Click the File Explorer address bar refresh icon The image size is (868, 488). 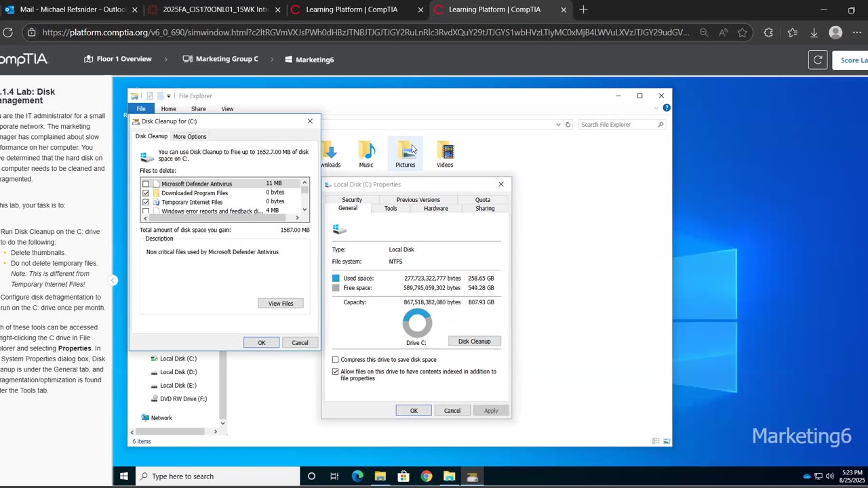568,125
